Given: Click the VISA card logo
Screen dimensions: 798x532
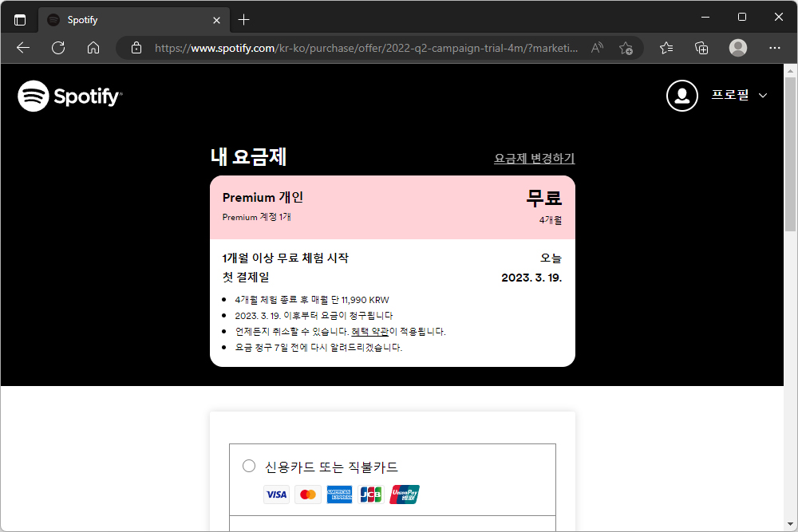Looking at the screenshot, I should pos(276,495).
